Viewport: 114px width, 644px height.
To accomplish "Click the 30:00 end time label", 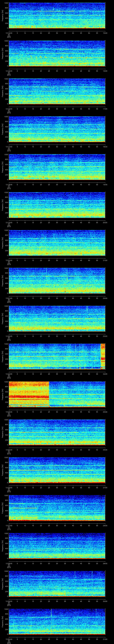I will [x=105, y=601].
